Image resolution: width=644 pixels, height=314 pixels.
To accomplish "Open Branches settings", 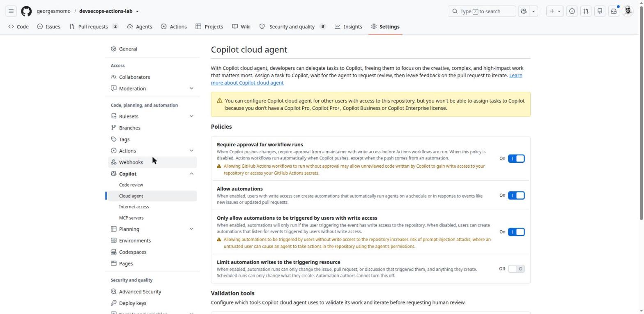I will [152, 128].
